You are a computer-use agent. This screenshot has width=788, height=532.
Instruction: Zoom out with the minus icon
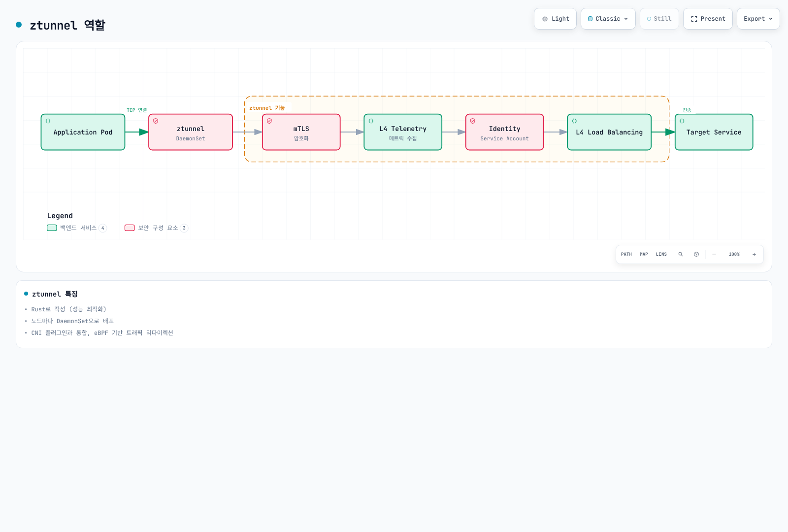(714, 254)
